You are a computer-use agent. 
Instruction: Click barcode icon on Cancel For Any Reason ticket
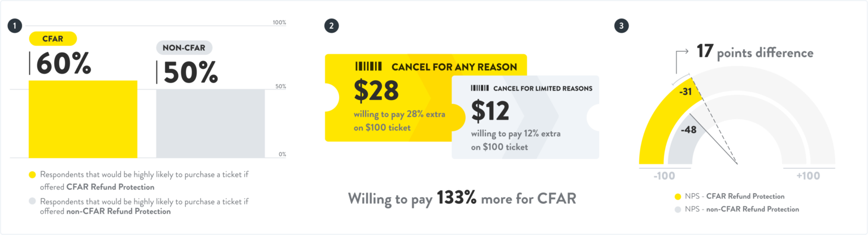click(x=368, y=67)
